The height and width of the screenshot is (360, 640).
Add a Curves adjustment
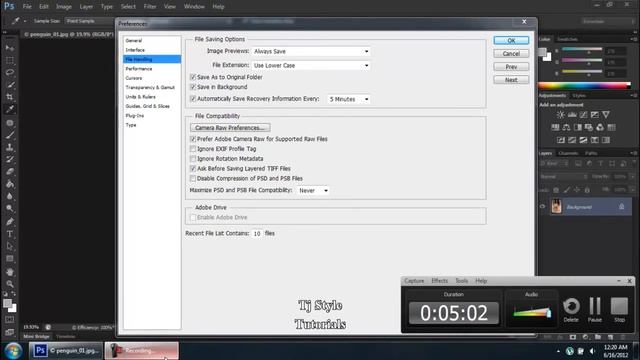pyautogui.click(x=584, y=115)
